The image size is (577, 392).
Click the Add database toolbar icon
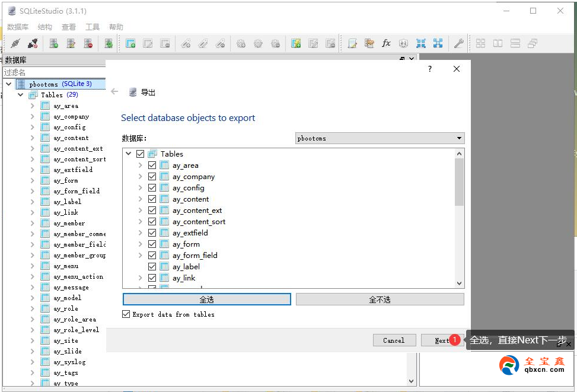point(54,43)
